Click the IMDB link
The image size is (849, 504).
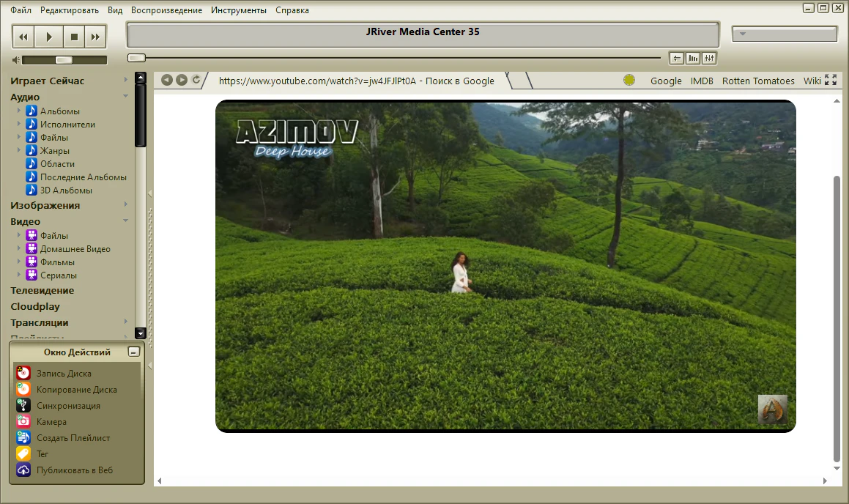[702, 81]
